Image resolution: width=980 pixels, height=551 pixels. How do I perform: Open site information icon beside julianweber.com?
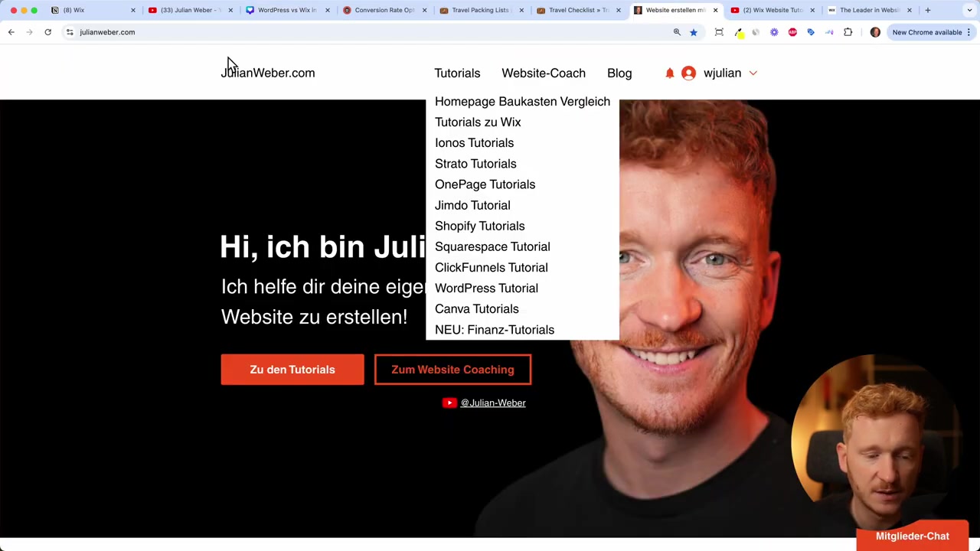point(70,32)
